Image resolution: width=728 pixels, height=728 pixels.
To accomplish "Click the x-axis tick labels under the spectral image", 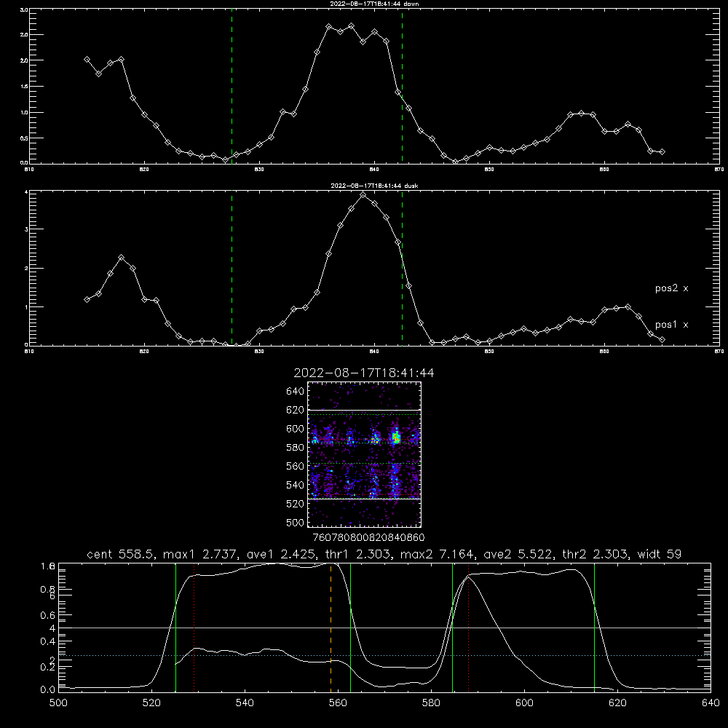I will [368, 538].
